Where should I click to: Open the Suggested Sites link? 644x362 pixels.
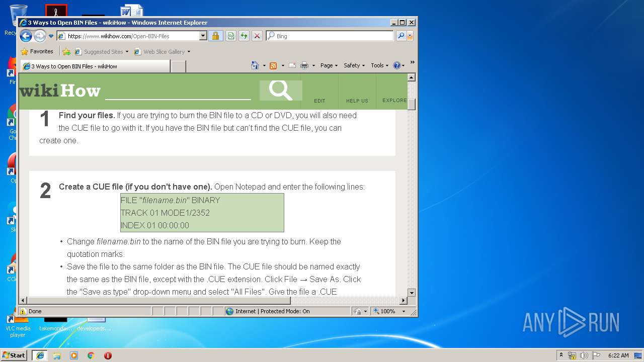[101, 51]
